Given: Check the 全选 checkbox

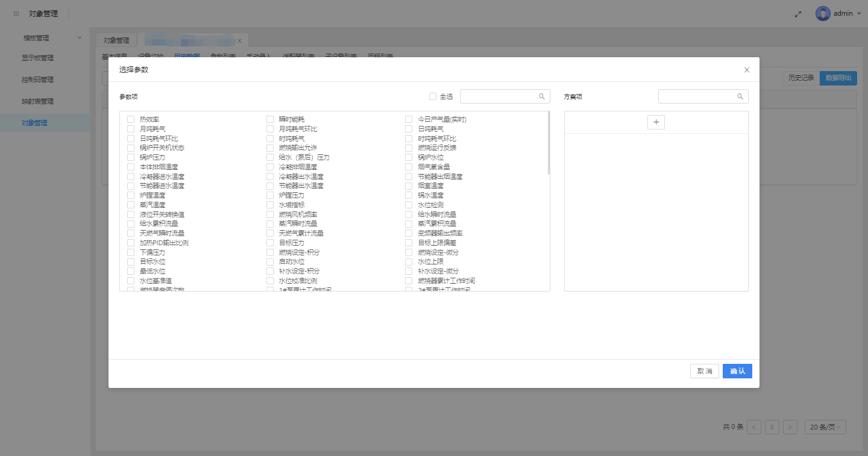Looking at the screenshot, I should pos(433,96).
